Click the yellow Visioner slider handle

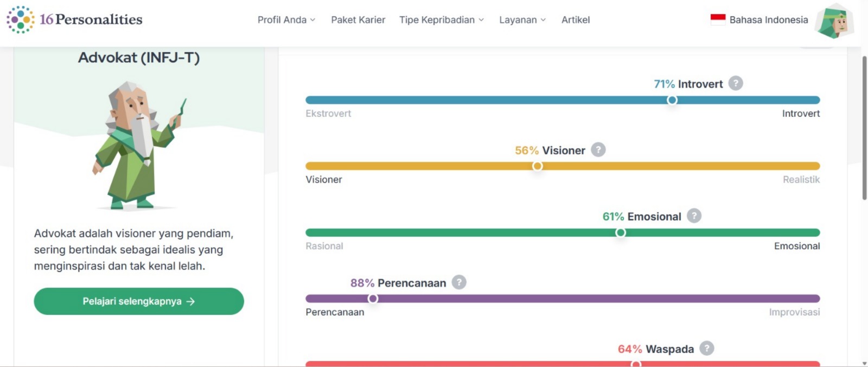pyautogui.click(x=537, y=166)
